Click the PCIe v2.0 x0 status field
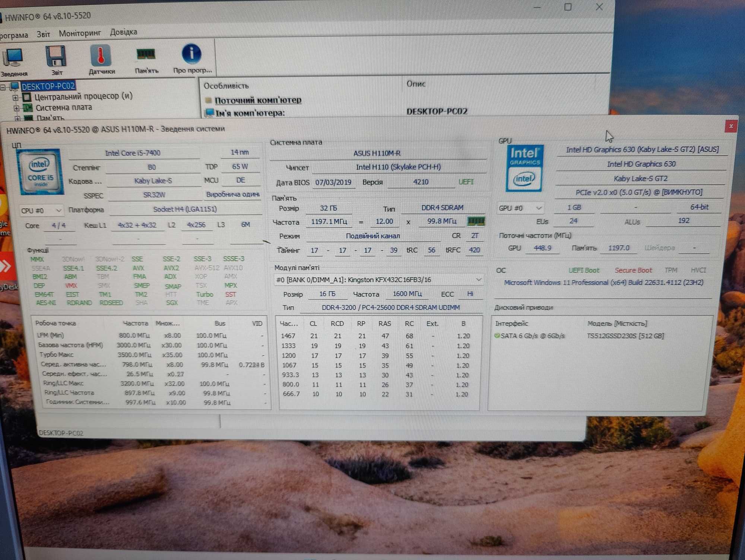Viewport: 745px width, 560px height. pyautogui.click(x=639, y=192)
